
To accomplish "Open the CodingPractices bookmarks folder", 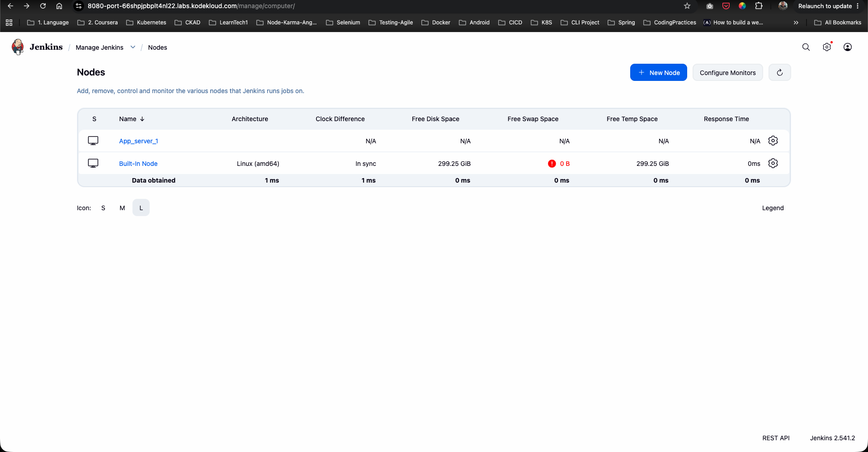I will (670, 22).
